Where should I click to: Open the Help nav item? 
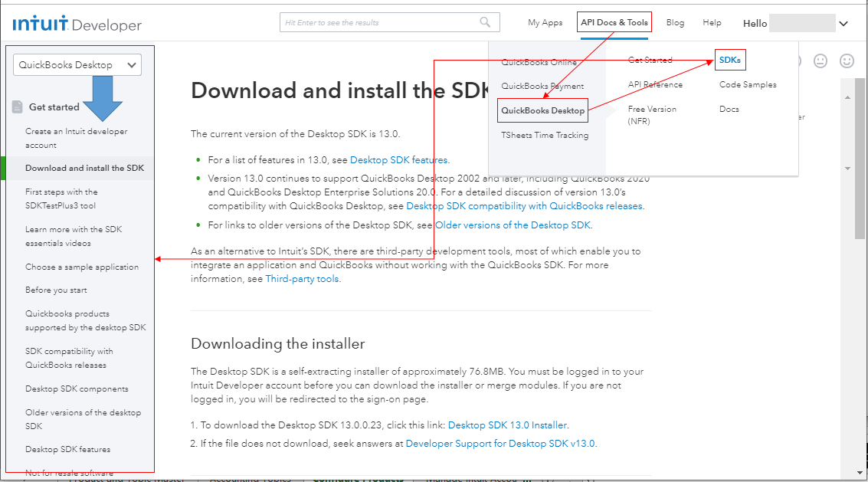click(712, 22)
